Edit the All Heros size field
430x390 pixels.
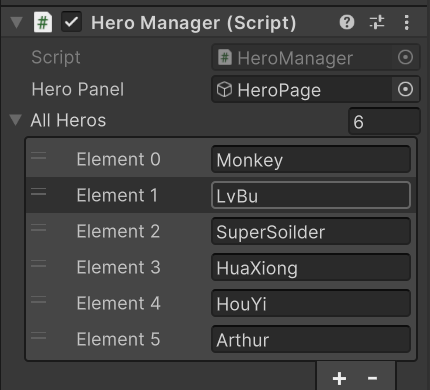pyautogui.click(x=384, y=121)
